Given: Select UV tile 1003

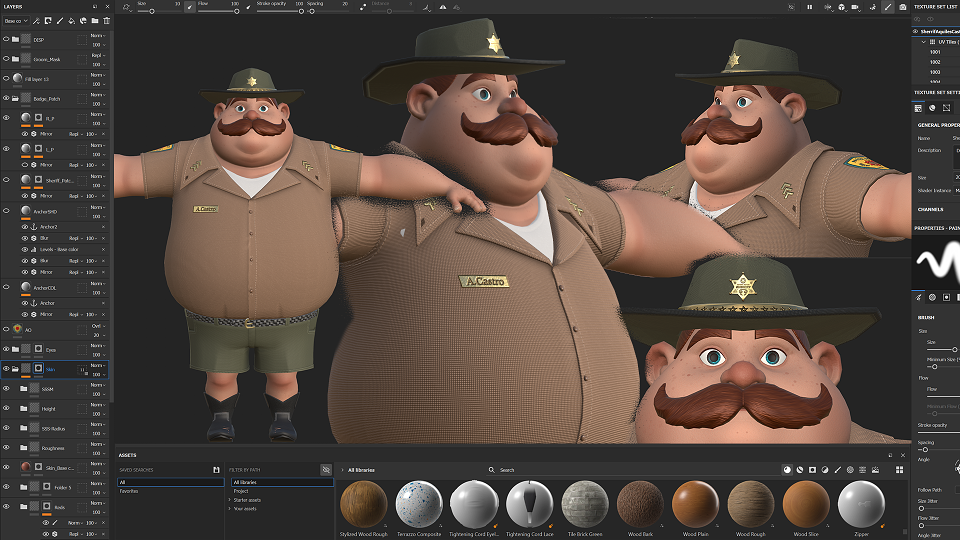Looking at the screenshot, I should [935, 72].
